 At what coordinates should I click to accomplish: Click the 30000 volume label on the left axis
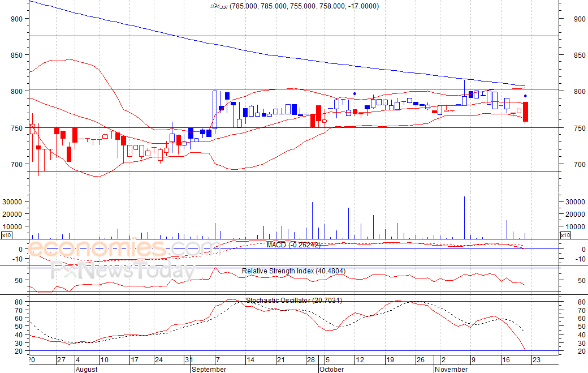coord(12,202)
